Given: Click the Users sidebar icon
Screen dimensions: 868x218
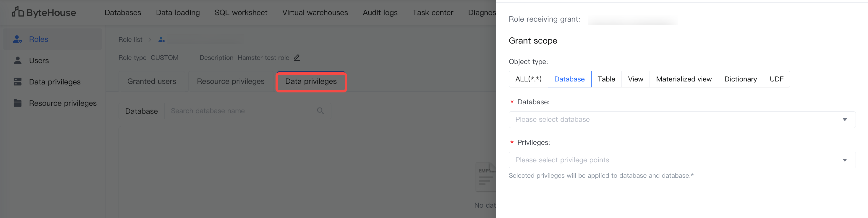Looking at the screenshot, I should [17, 60].
